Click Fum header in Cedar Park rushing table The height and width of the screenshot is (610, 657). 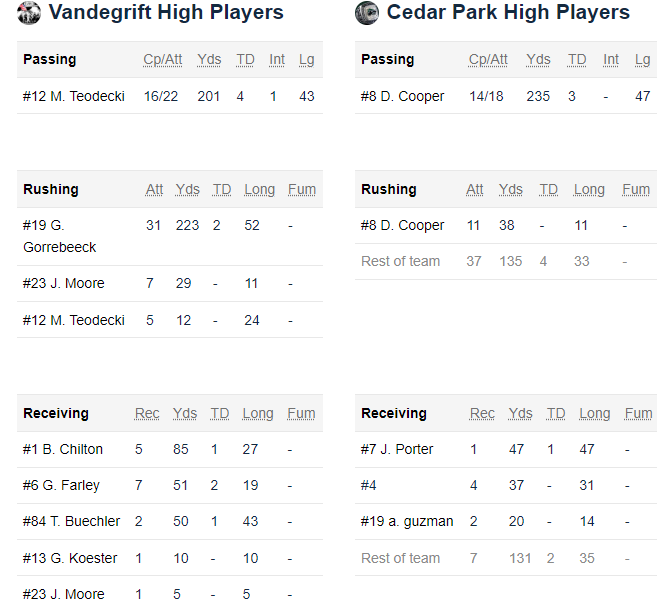tap(636, 189)
